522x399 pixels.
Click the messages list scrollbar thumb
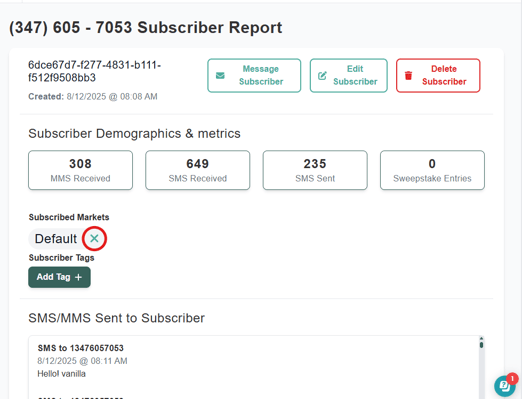point(481,344)
